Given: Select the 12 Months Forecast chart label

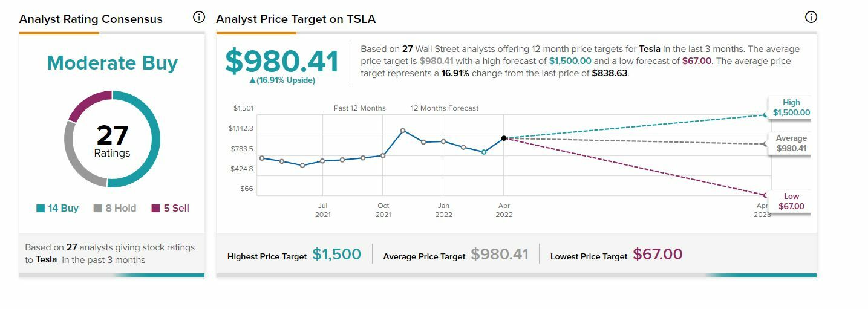Looking at the screenshot, I should pos(445,108).
